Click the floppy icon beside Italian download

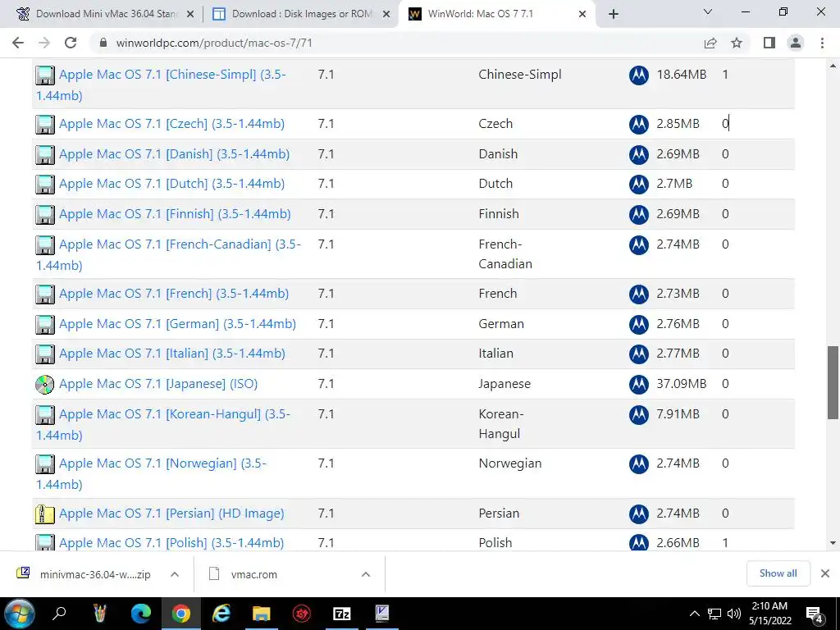(x=45, y=354)
